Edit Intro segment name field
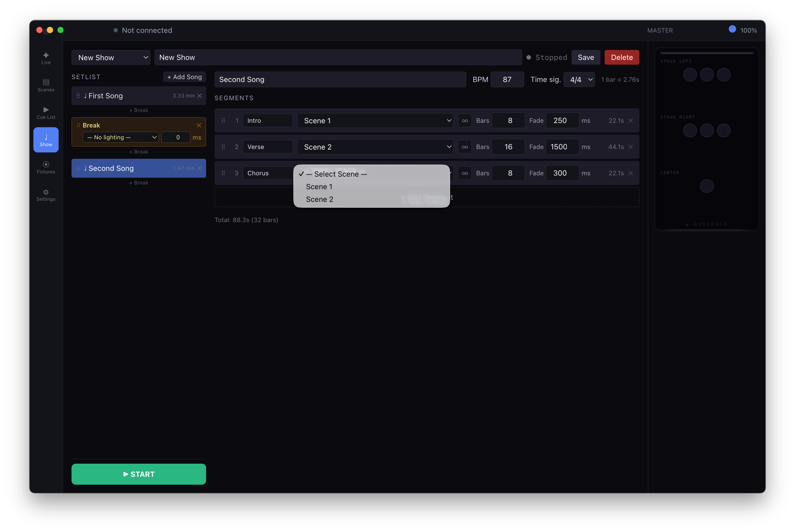Screen dimensions: 795x532 click(x=267, y=120)
